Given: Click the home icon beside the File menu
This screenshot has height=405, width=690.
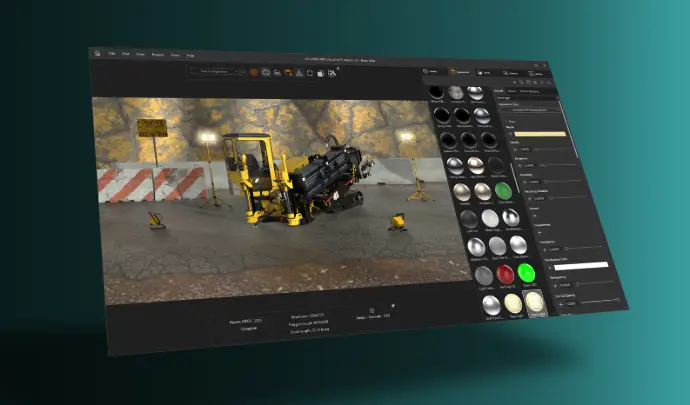Looking at the screenshot, I should pyautogui.click(x=97, y=53).
